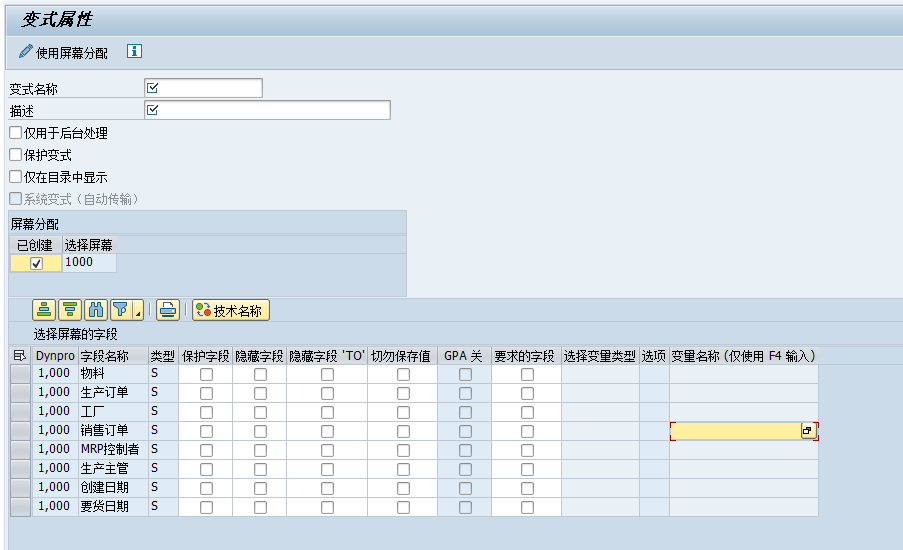903x550 pixels.
Task: Click the funnel set filter icon
Action: point(120,310)
